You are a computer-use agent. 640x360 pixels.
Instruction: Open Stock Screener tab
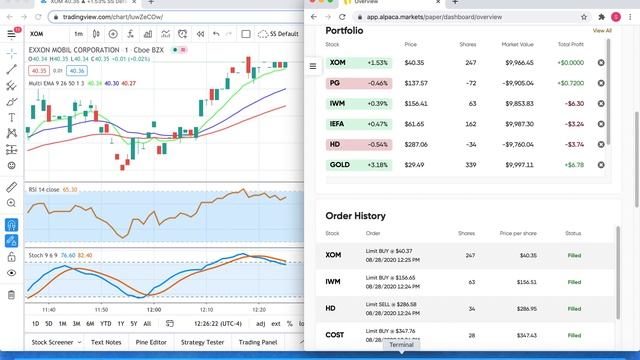tap(52, 342)
